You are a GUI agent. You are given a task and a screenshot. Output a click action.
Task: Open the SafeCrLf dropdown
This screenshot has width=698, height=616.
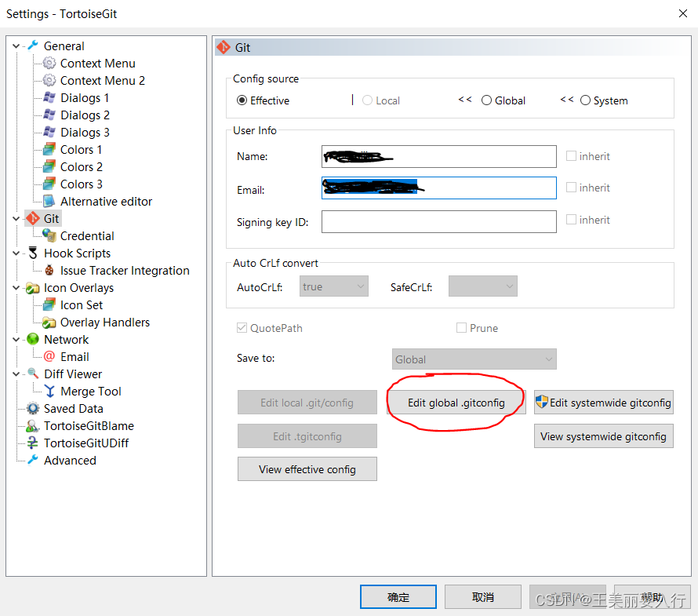coord(483,286)
